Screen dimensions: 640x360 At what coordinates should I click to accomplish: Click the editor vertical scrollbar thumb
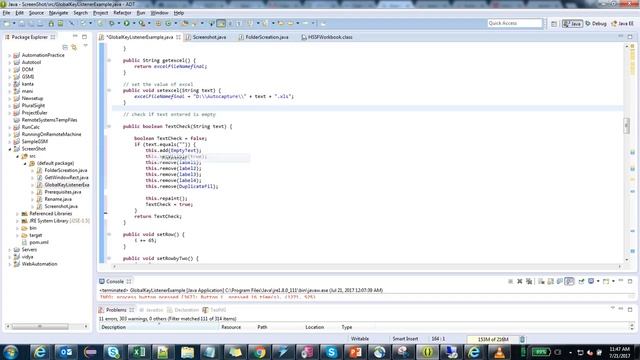coord(627,126)
